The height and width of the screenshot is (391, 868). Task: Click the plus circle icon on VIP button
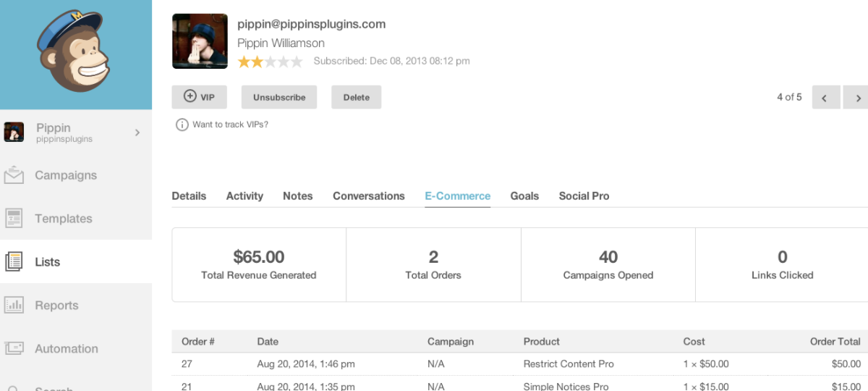click(190, 96)
